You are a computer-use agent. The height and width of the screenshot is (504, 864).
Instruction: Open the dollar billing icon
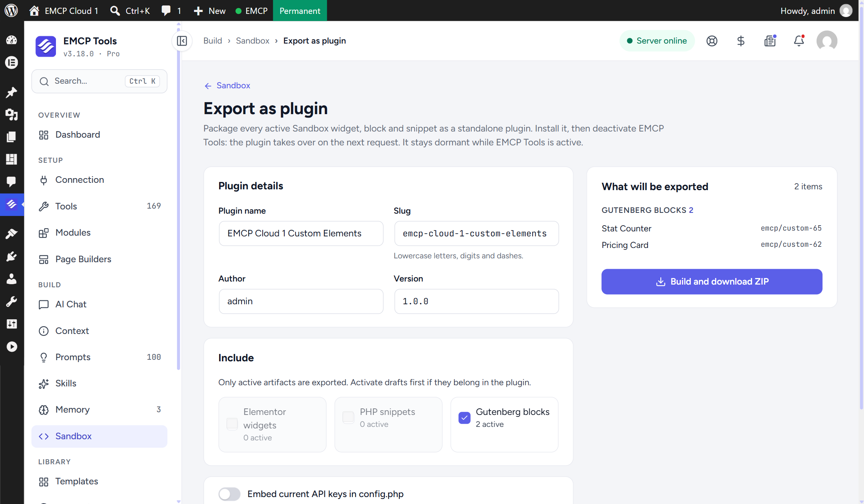741,41
